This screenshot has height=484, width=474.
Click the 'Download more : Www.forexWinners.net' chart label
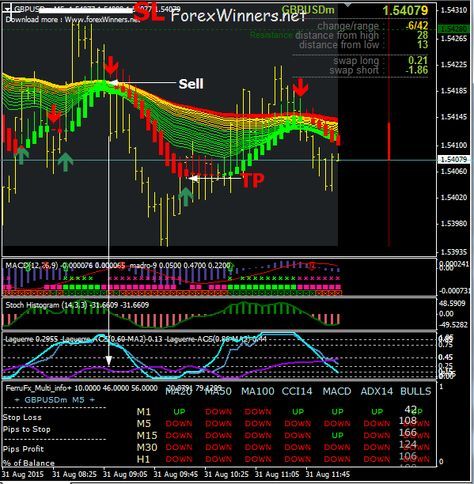tap(72, 20)
